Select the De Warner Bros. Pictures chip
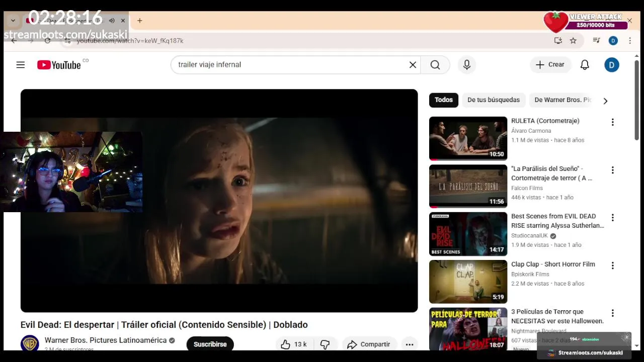The height and width of the screenshot is (362, 644). click(x=562, y=100)
